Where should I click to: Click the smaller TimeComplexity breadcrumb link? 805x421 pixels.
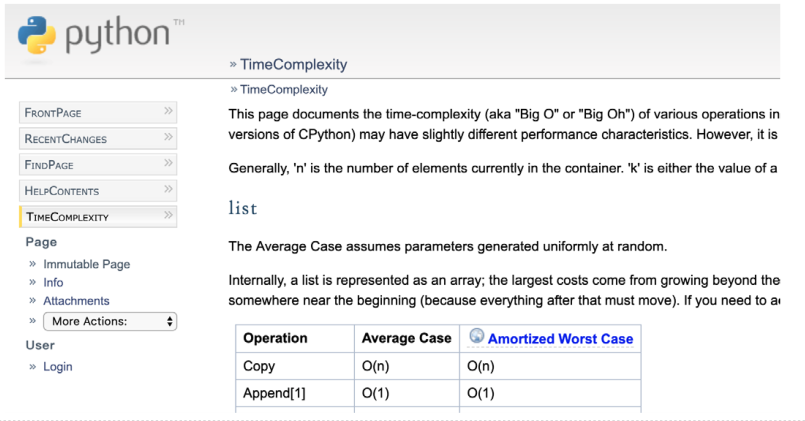(x=283, y=89)
